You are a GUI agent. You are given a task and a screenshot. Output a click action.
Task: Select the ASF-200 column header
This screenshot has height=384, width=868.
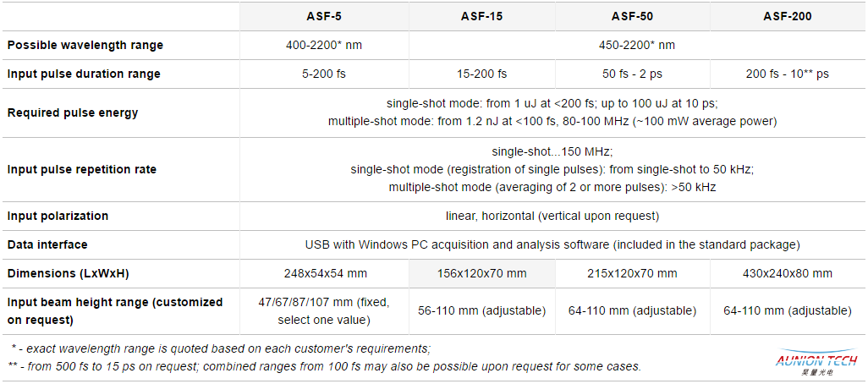(x=787, y=17)
